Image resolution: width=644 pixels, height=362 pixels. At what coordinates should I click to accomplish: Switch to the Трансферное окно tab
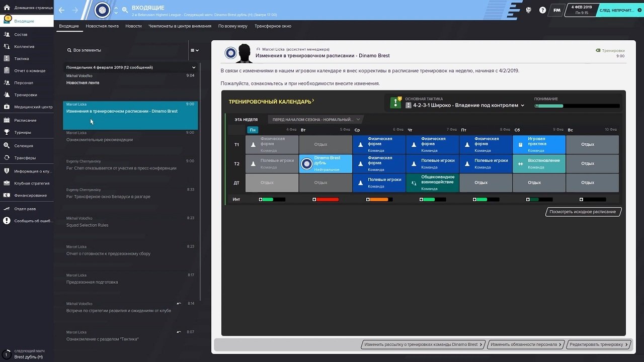pyautogui.click(x=273, y=26)
